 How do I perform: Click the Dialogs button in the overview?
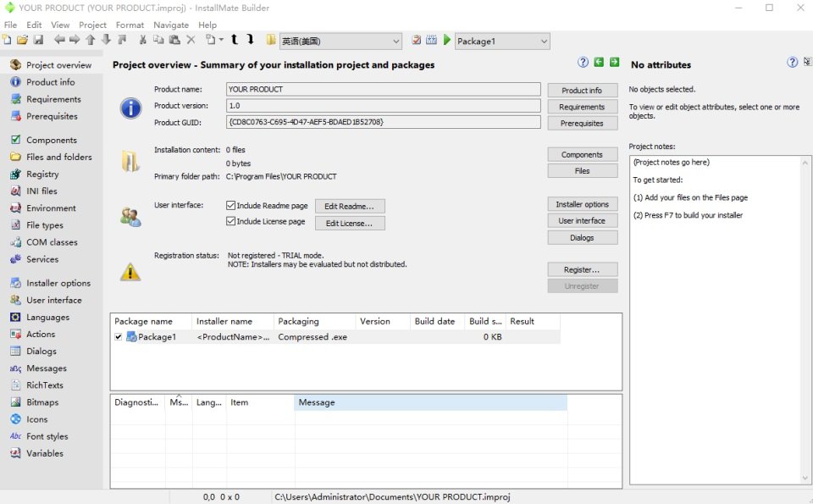[583, 237]
